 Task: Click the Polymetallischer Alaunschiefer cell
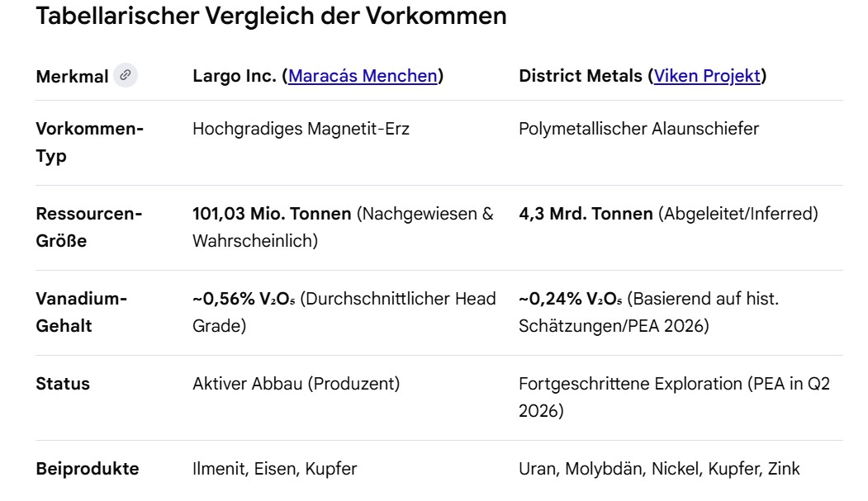(x=638, y=129)
